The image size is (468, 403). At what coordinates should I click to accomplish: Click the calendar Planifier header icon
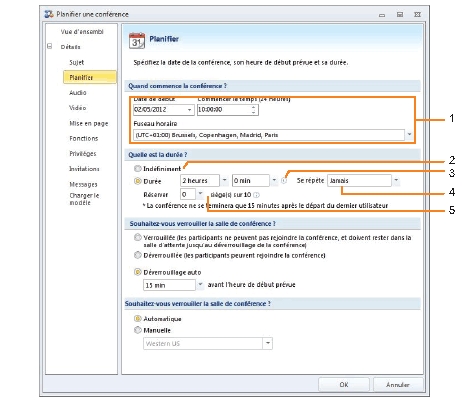137,41
